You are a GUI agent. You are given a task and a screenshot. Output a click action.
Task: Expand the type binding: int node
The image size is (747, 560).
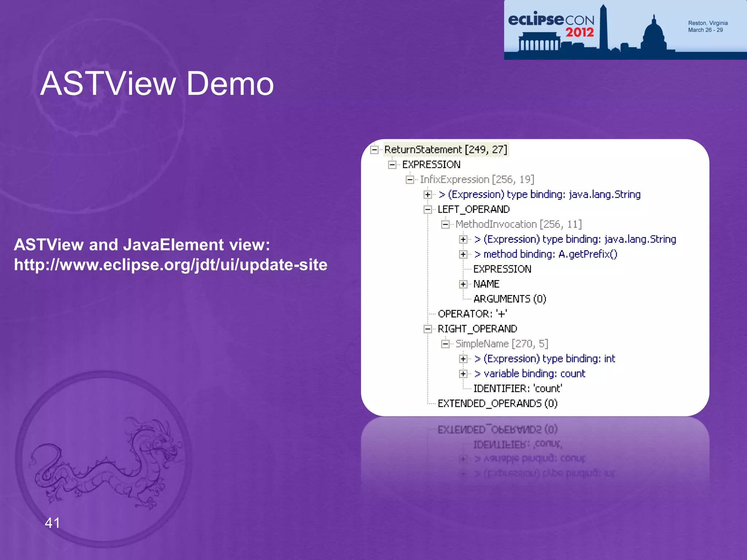point(463,359)
